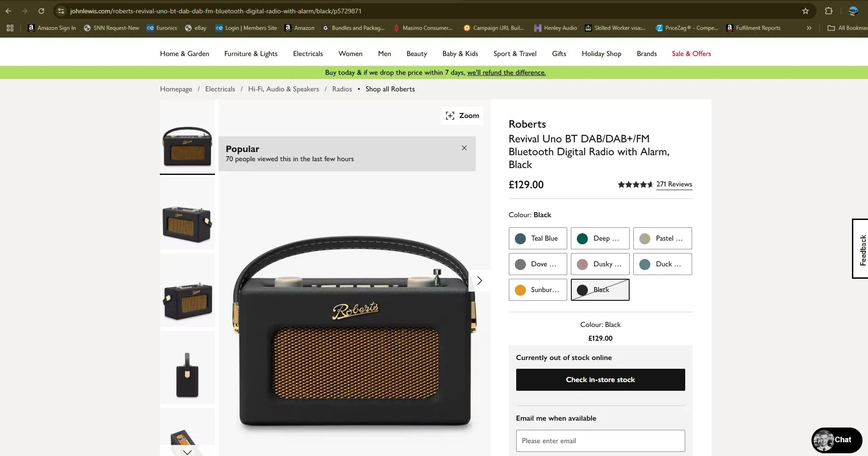868x456 pixels.
Task: Select the Dusky pink colour option
Action: [x=600, y=264]
